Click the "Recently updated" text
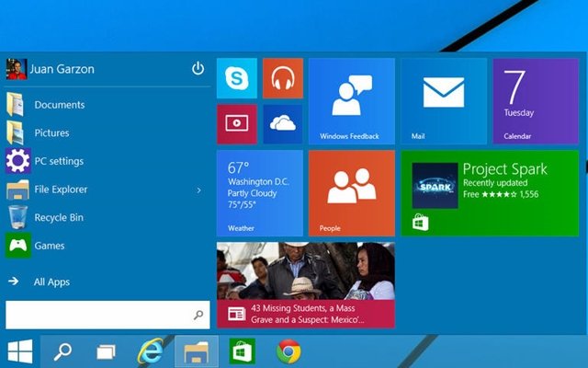 [495, 183]
